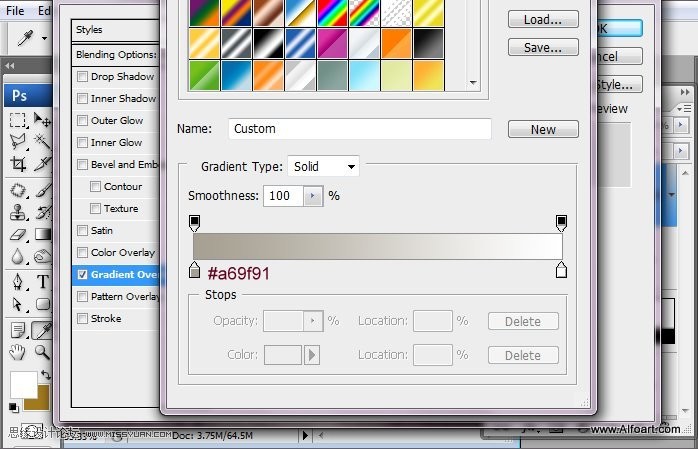Collapse the toolbox with double-arrow
The image size is (698, 449).
(x=10, y=66)
